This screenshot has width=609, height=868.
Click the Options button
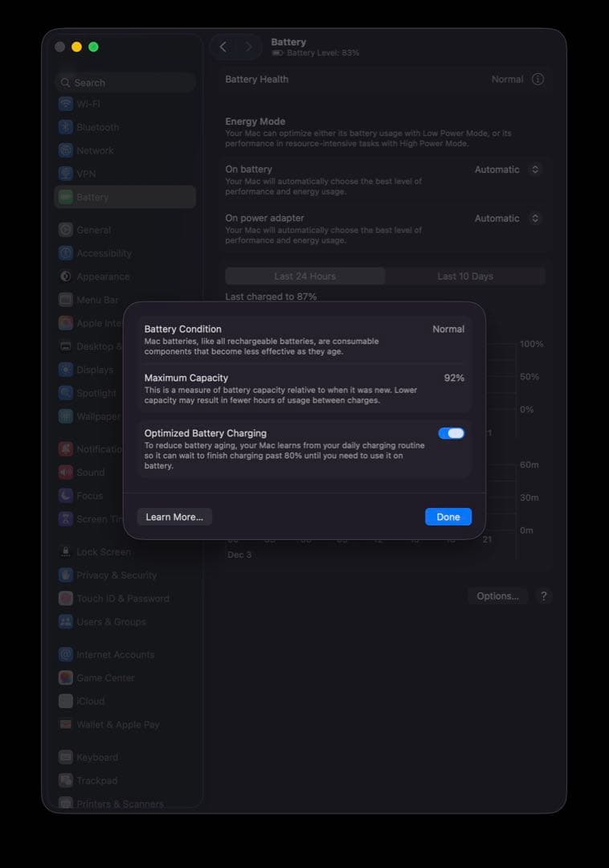tap(497, 596)
